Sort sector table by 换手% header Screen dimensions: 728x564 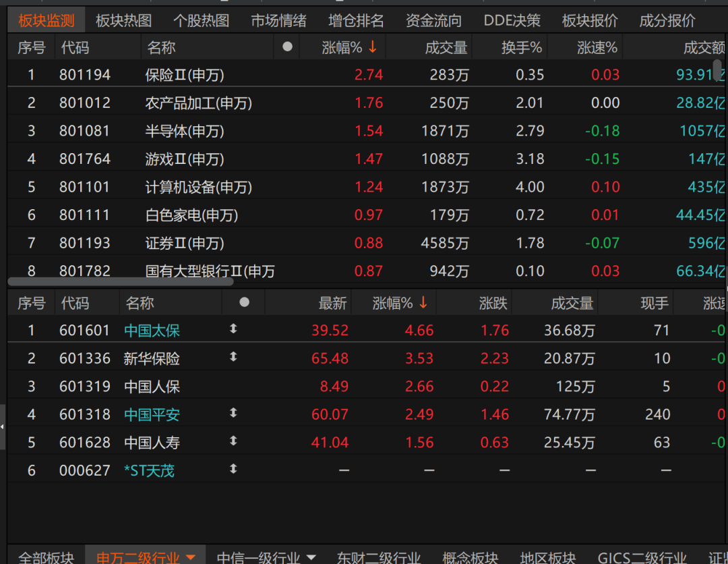tap(521, 47)
